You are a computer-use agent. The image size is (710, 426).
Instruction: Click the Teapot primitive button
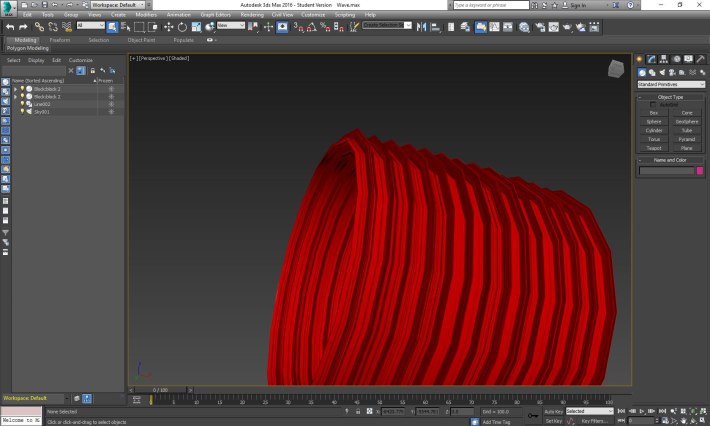(x=654, y=148)
